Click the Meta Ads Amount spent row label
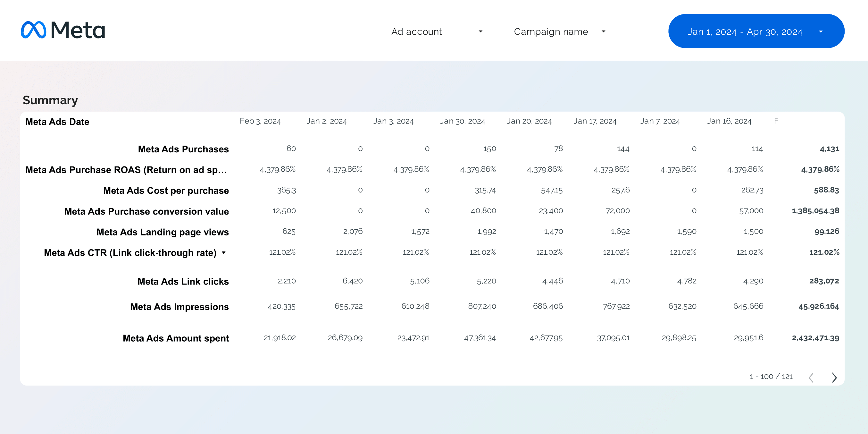This screenshot has height=434, width=868. (x=176, y=338)
